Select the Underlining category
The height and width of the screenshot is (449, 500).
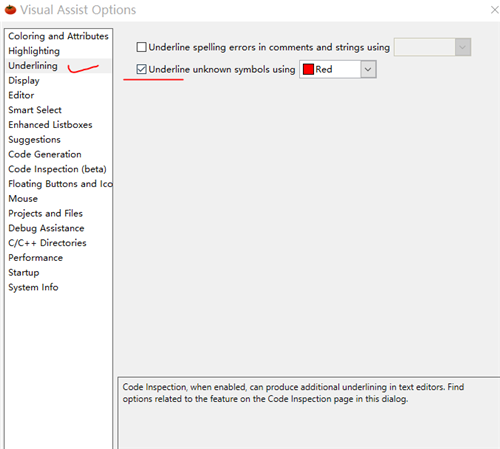coord(33,66)
